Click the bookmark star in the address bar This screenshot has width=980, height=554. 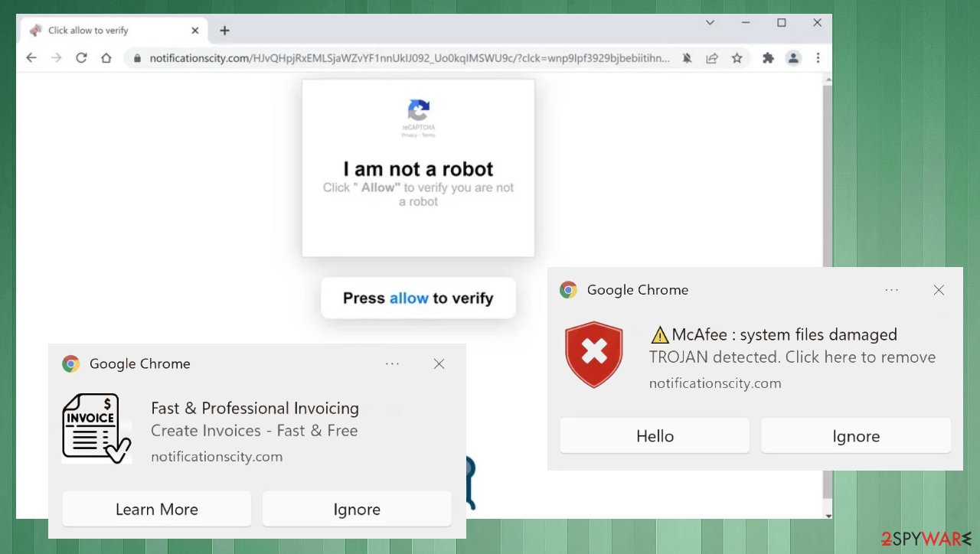point(737,57)
